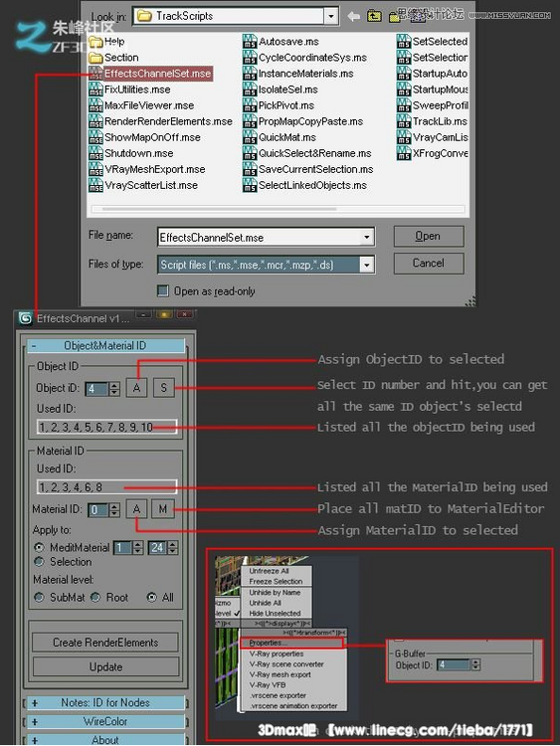Click the File name text field
560x746 pixels.
pyautogui.click(x=260, y=237)
